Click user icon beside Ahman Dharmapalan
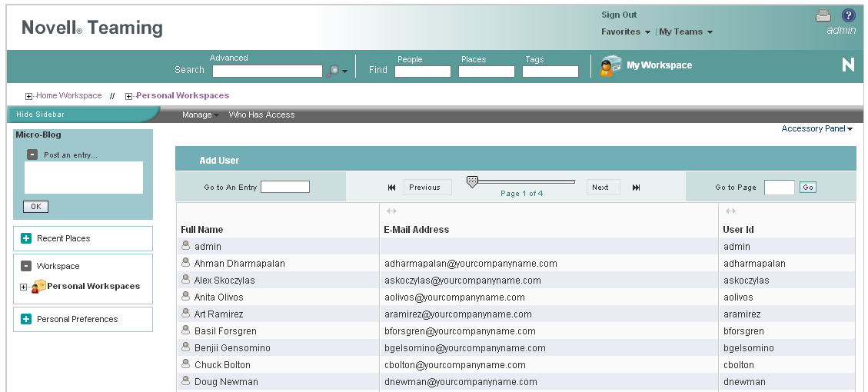 pyautogui.click(x=186, y=262)
